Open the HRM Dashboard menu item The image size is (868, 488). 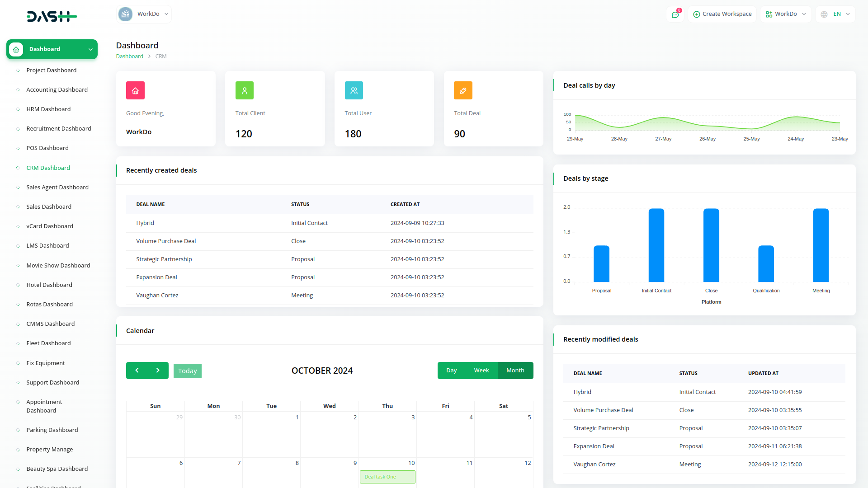(48, 109)
